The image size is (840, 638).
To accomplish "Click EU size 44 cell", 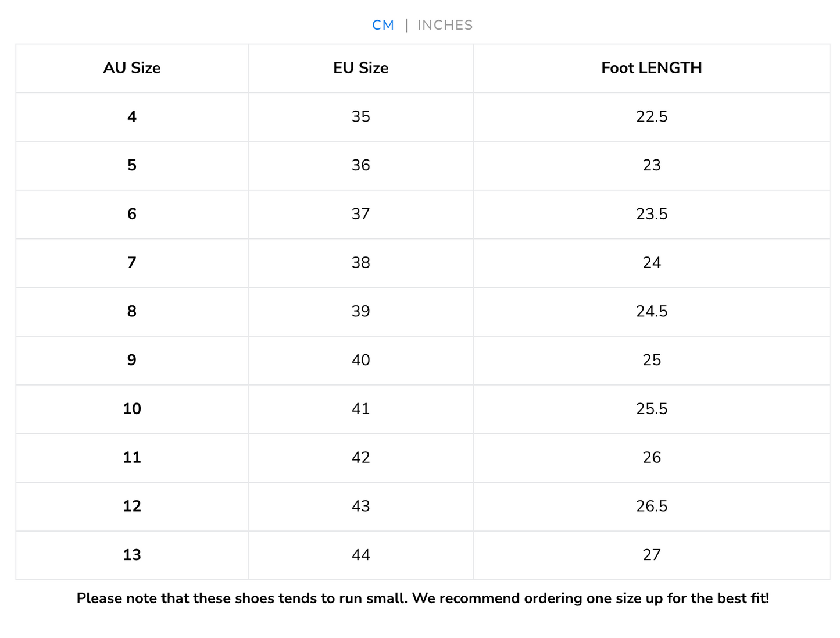I will click(360, 555).
